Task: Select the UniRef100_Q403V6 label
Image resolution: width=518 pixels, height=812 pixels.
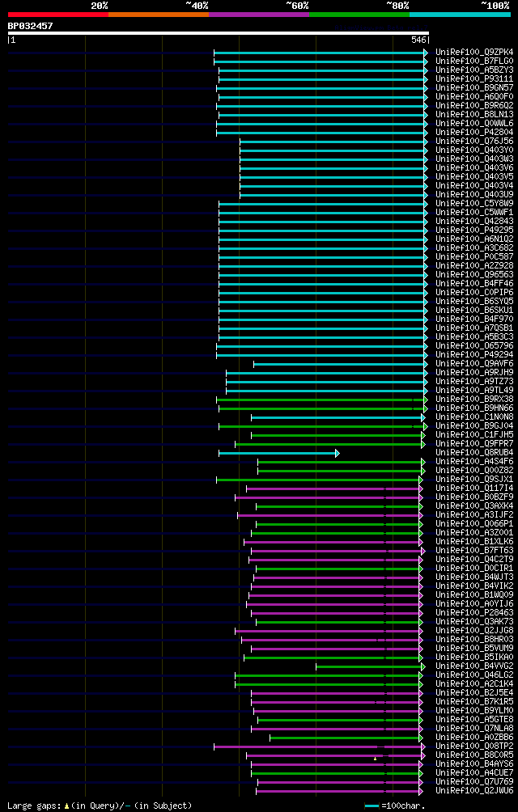Action: 474,167
